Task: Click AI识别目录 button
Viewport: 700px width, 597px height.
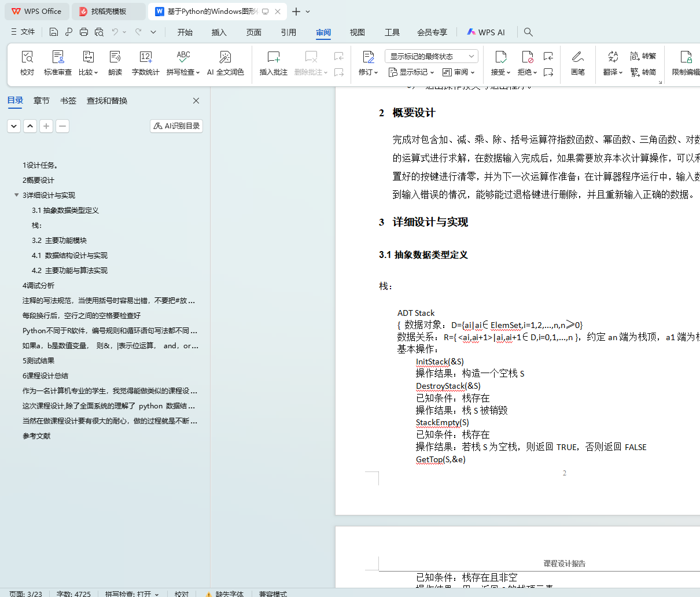Action: (x=176, y=126)
